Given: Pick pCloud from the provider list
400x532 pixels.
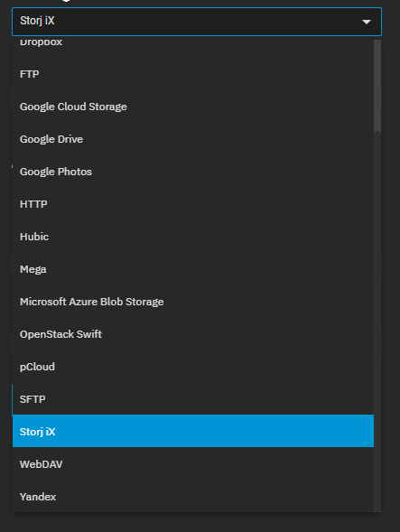Looking at the screenshot, I should click(x=193, y=367).
